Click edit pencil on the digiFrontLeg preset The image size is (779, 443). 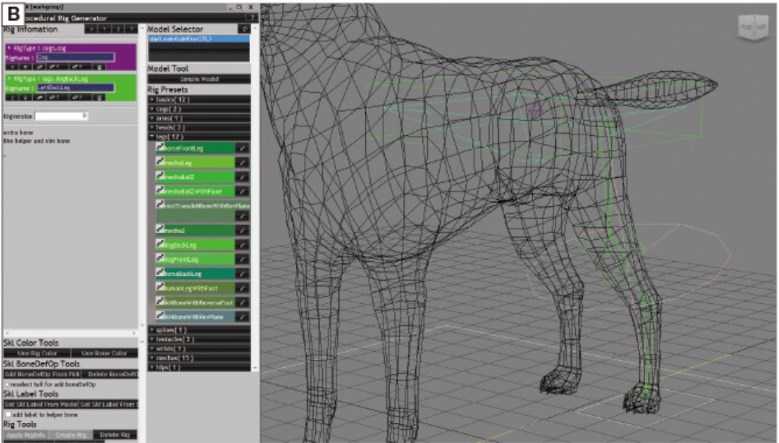(x=242, y=259)
